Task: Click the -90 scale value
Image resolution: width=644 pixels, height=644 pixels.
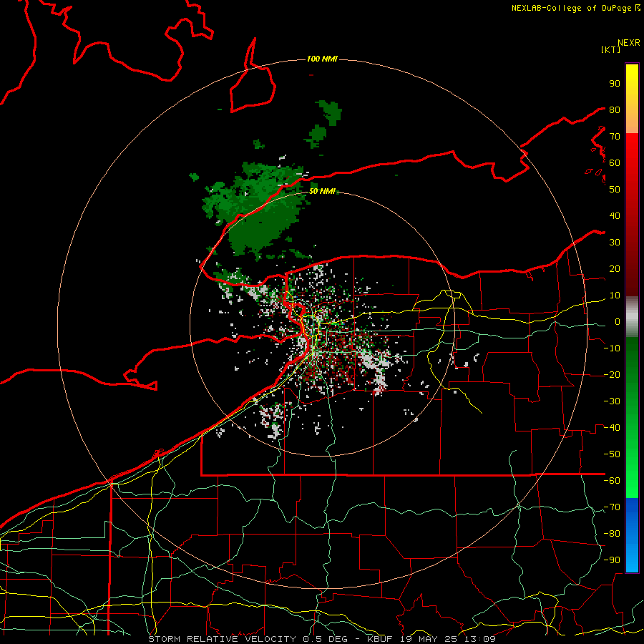Action: (612, 560)
